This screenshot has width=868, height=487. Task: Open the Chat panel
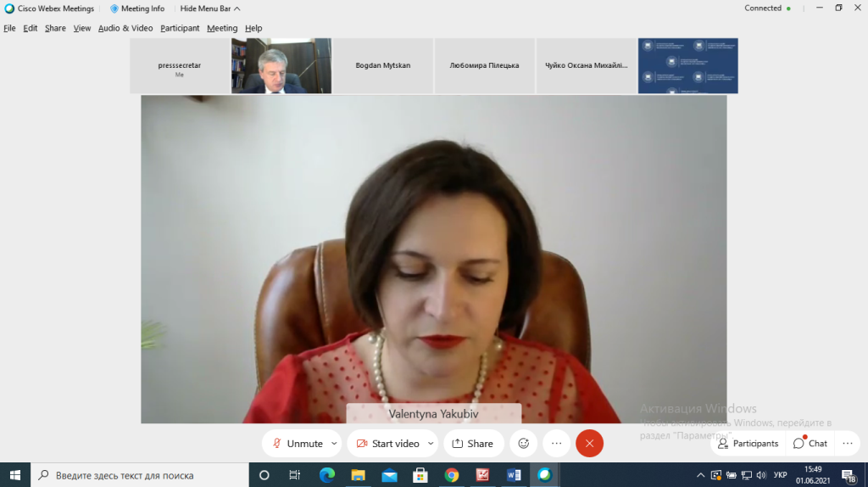(x=810, y=443)
